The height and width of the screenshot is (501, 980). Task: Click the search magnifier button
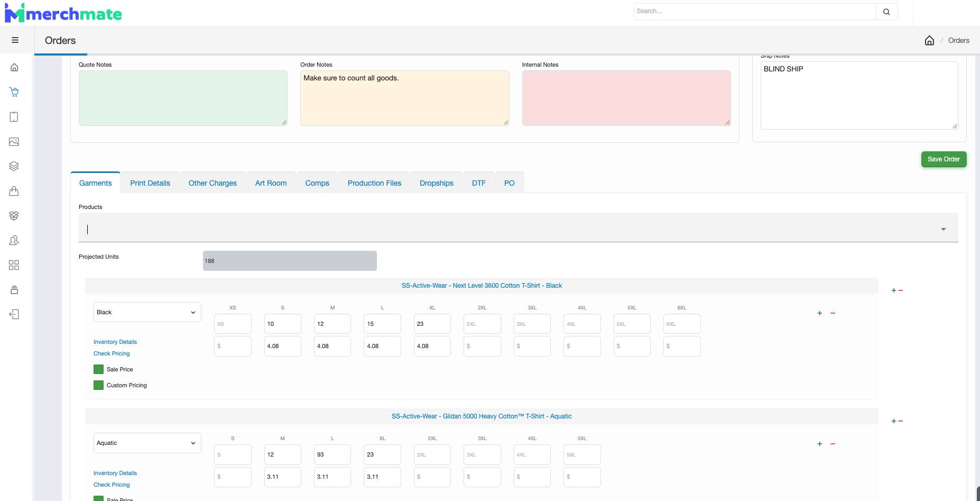click(x=886, y=12)
